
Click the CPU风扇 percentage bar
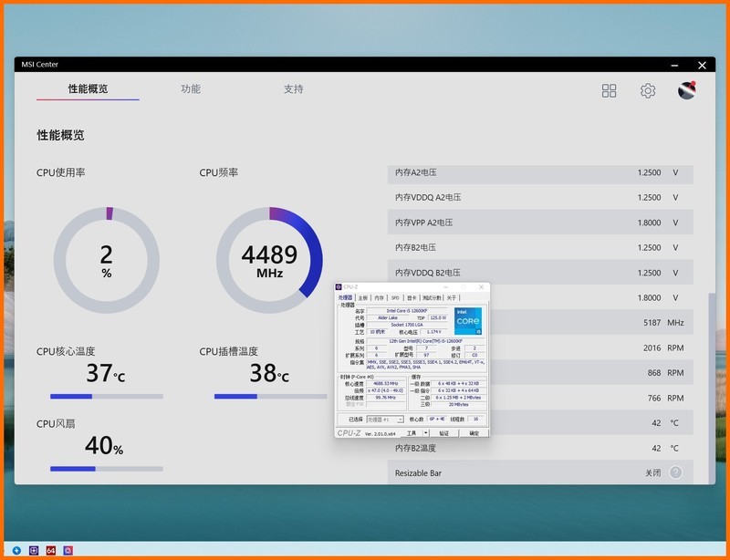(107, 469)
